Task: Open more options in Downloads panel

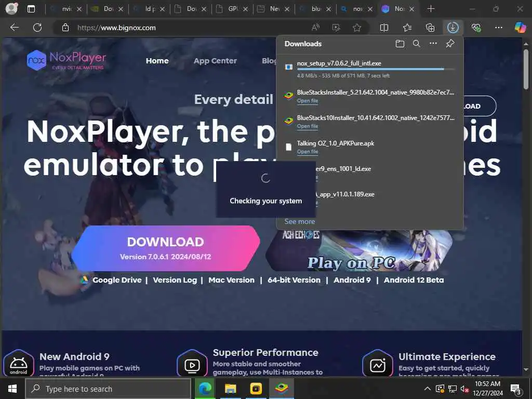Action: 433,44
